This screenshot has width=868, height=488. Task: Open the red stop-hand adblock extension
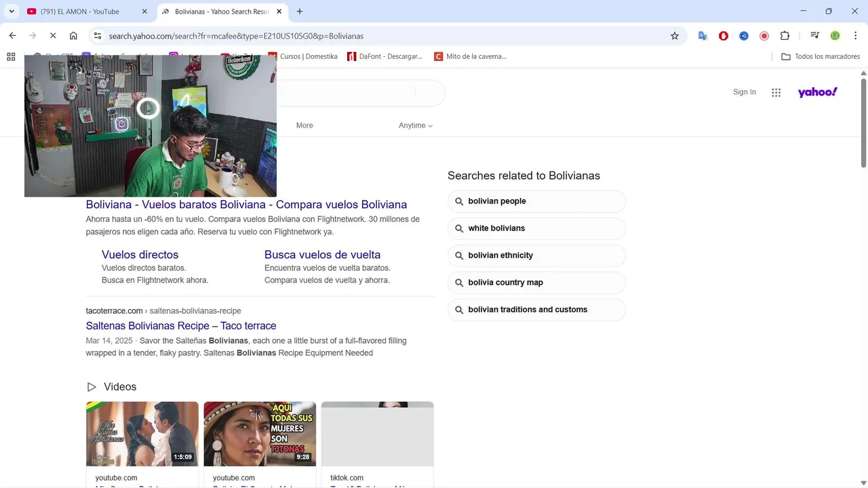pos(724,36)
